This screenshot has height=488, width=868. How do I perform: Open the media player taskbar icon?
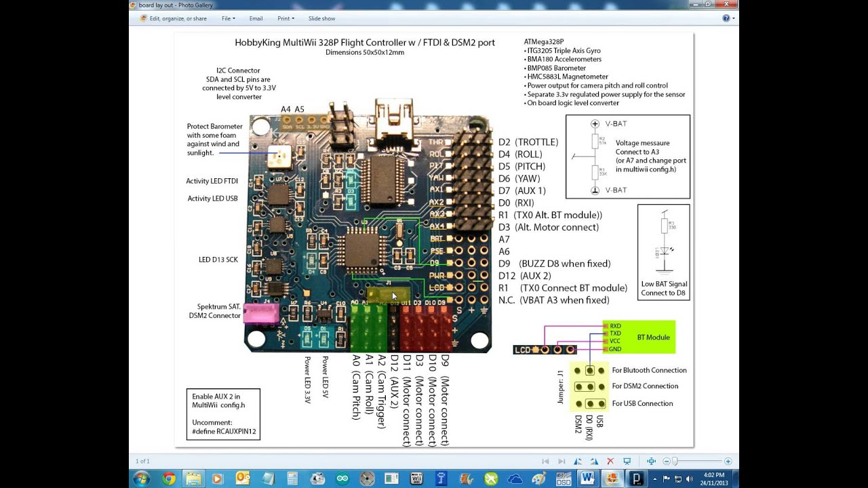(218, 479)
